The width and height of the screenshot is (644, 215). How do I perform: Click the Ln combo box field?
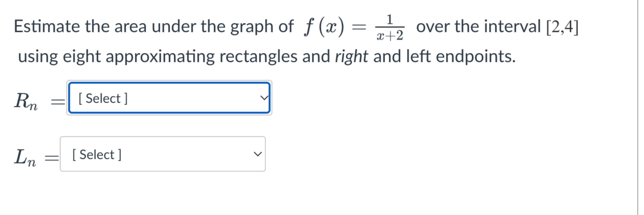pyautogui.click(x=163, y=155)
